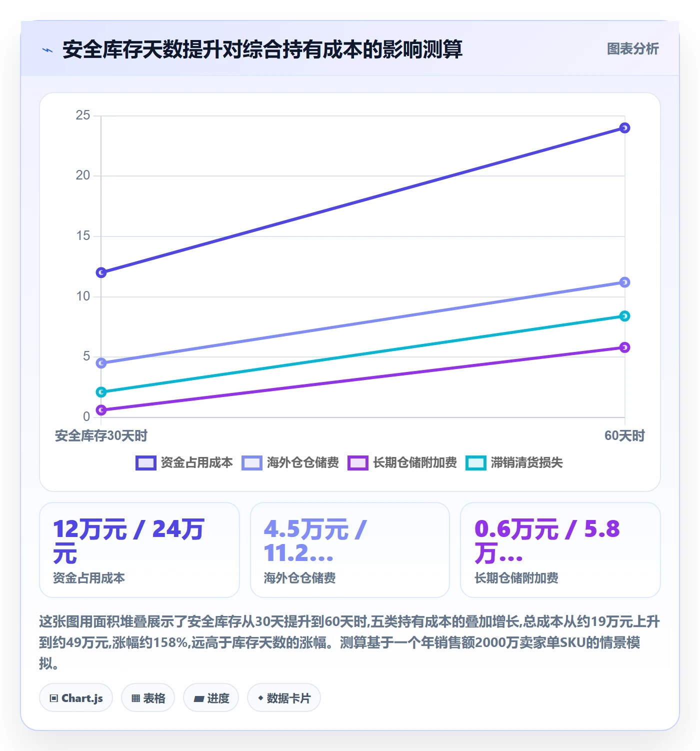Toggle the 长期仓储附加费 legend series
700x751 pixels.
point(402,463)
